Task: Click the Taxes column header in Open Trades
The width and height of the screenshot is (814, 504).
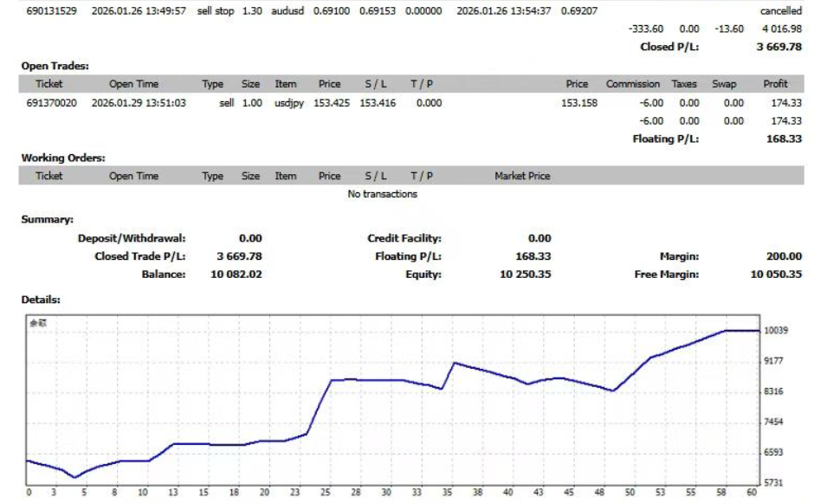Action: click(684, 84)
